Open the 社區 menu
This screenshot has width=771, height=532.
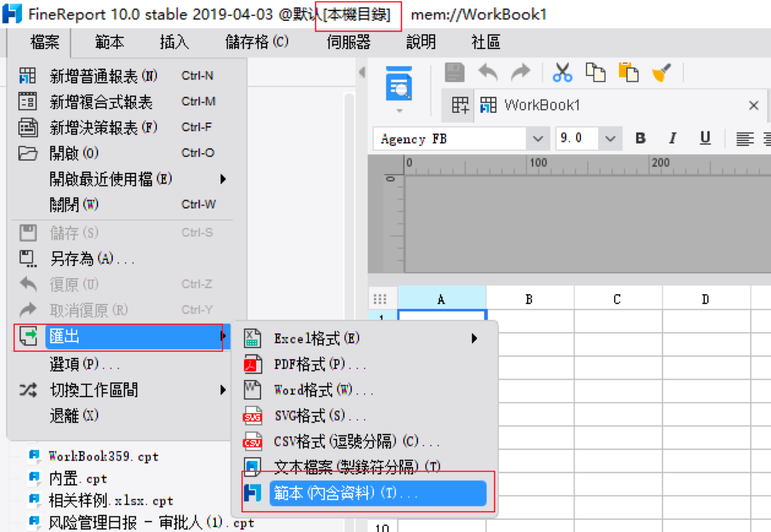pyautogui.click(x=486, y=42)
